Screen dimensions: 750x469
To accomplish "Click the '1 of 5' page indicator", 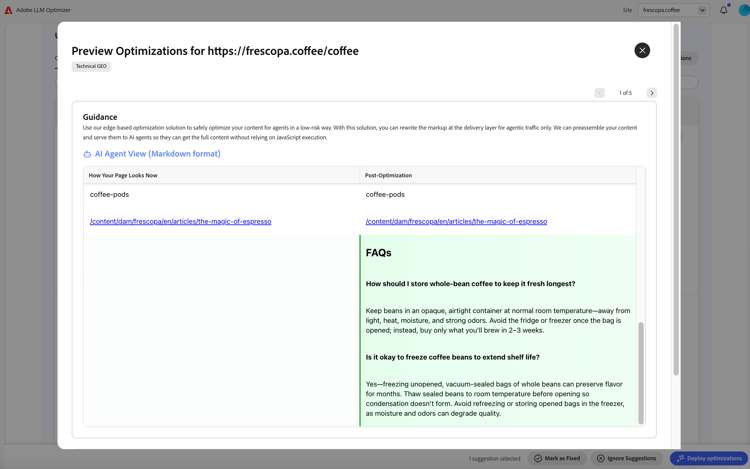I will pos(625,93).
